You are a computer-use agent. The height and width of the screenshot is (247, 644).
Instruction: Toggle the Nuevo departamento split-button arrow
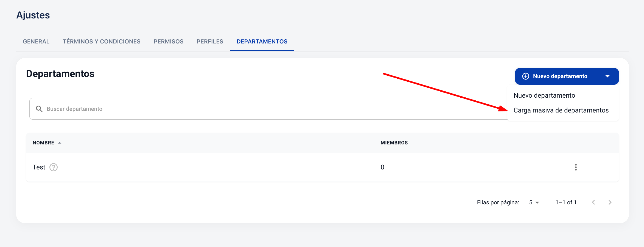coord(607,76)
